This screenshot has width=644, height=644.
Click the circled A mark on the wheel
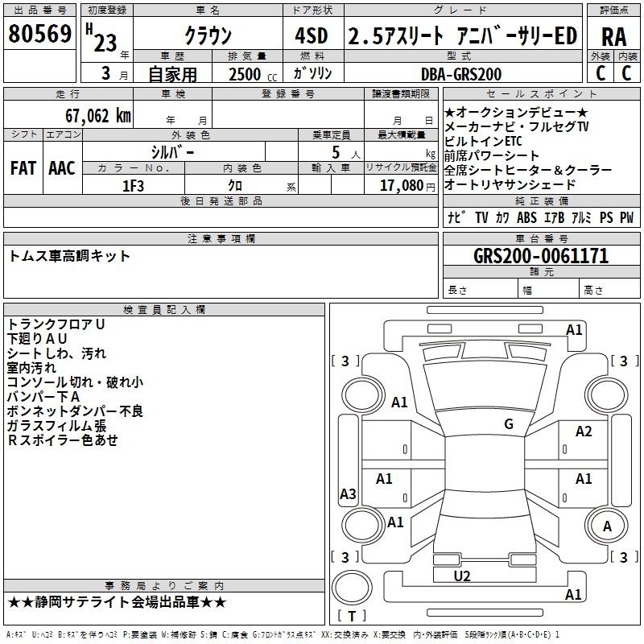coord(608,526)
